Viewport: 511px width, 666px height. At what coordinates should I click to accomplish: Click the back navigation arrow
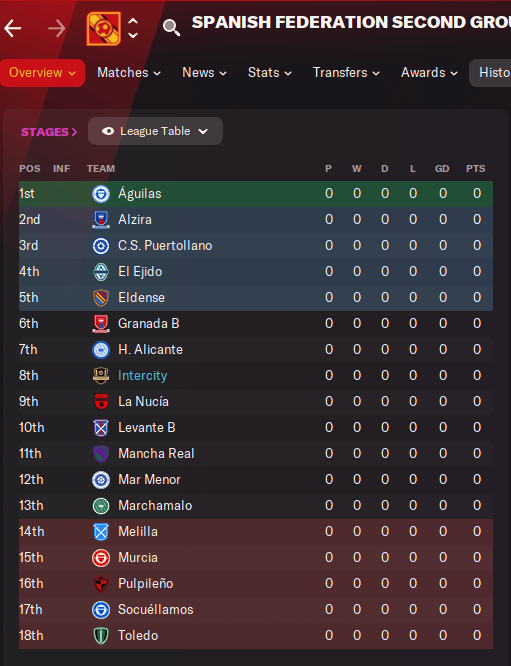point(13,29)
